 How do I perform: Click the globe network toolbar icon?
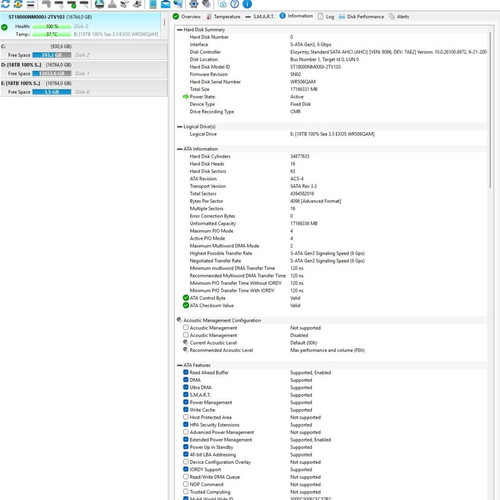click(x=178, y=4)
